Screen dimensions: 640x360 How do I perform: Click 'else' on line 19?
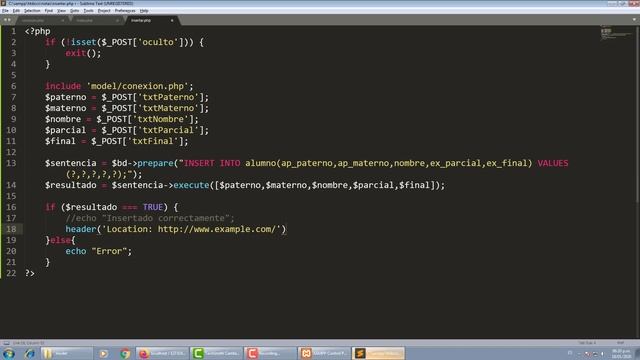click(x=60, y=240)
